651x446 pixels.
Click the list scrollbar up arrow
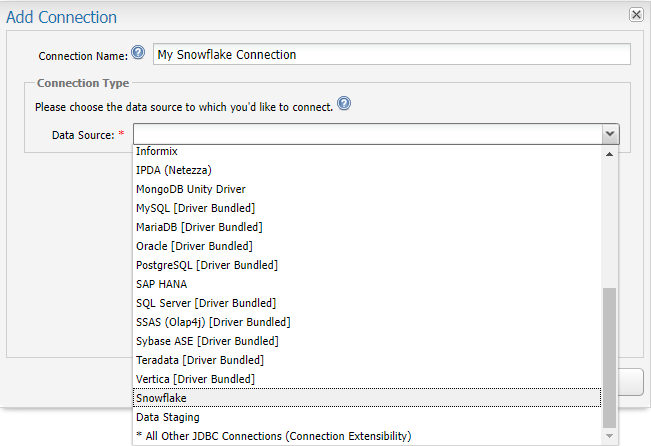tap(609, 154)
